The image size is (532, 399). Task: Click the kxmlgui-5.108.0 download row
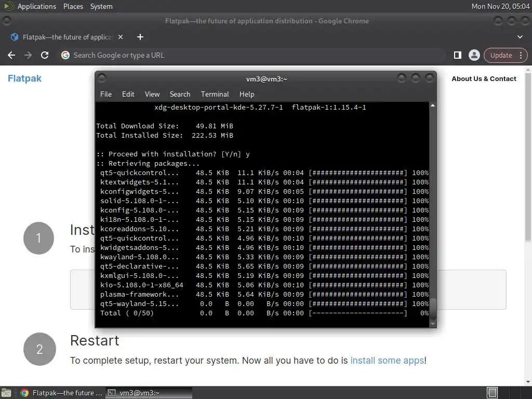coord(264,276)
